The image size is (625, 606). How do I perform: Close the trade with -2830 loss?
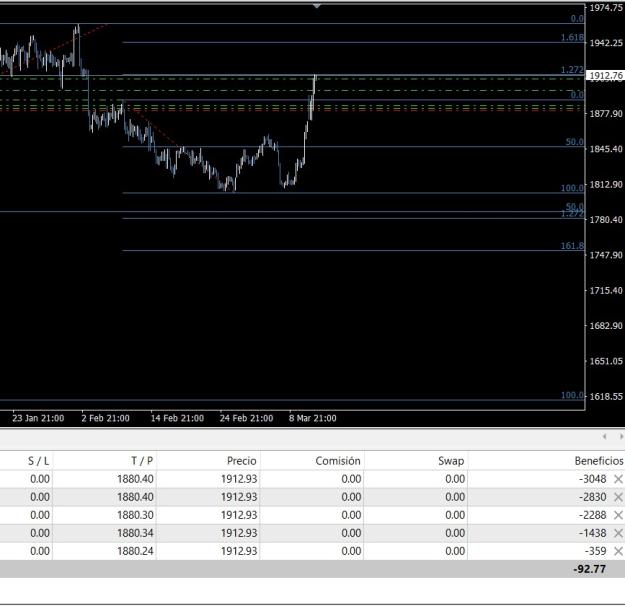[x=618, y=497]
